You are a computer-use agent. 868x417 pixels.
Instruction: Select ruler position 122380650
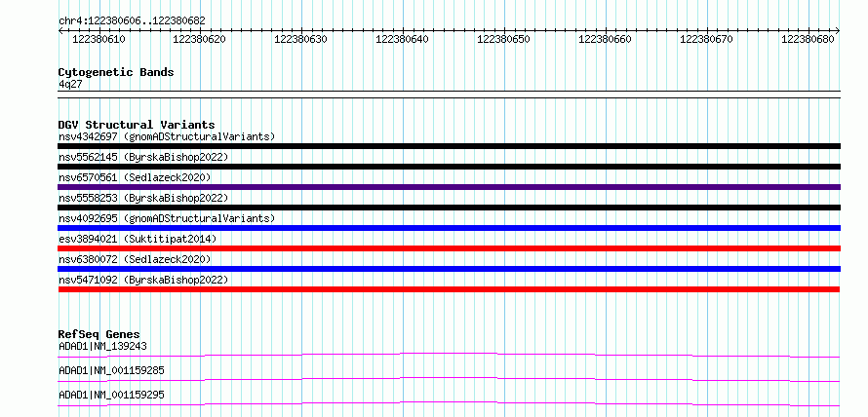tap(503, 39)
